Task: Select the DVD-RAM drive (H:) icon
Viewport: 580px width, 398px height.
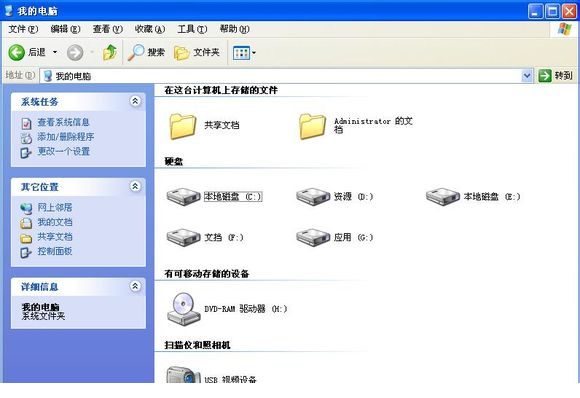Action: [183, 309]
